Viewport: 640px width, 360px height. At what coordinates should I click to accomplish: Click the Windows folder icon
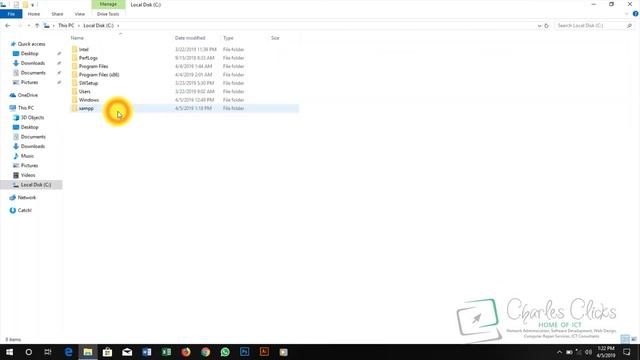tap(74, 100)
